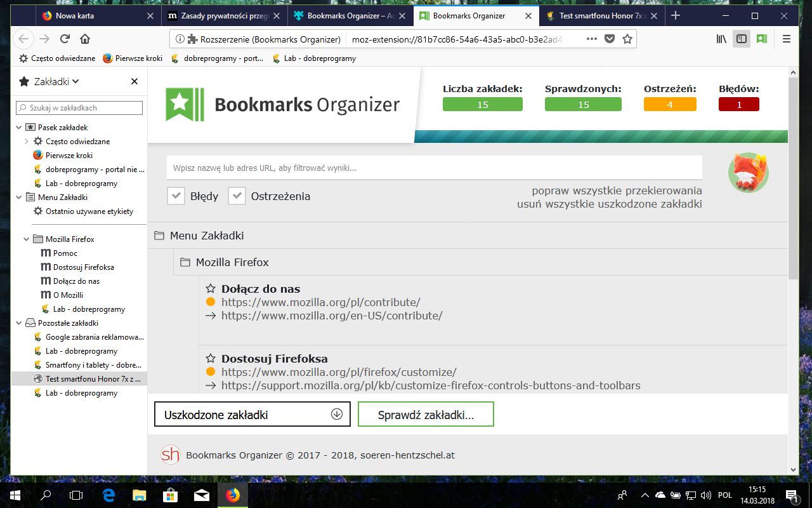The image size is (812, 508).
Task: Click red Błędów count 1 badge
Action: pyautogui.click(x=739, y=104)
